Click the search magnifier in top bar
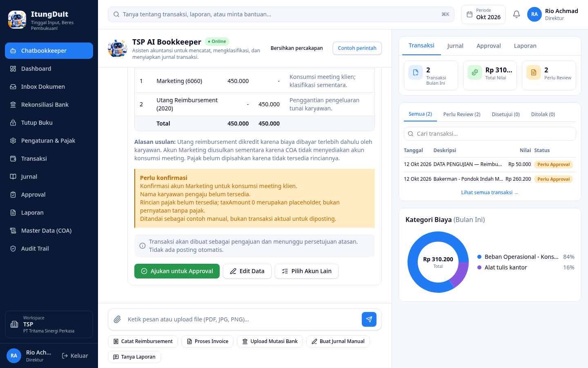 click(x=116, y=14)
